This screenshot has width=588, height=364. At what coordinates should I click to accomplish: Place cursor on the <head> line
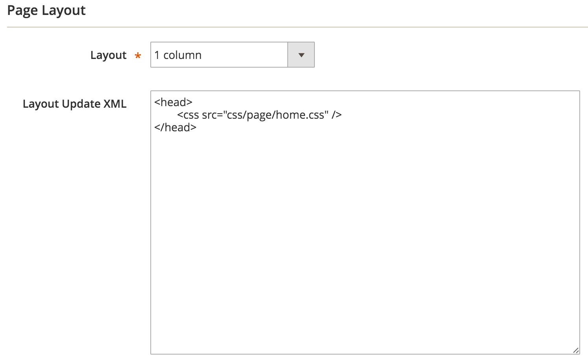point(173,102)
